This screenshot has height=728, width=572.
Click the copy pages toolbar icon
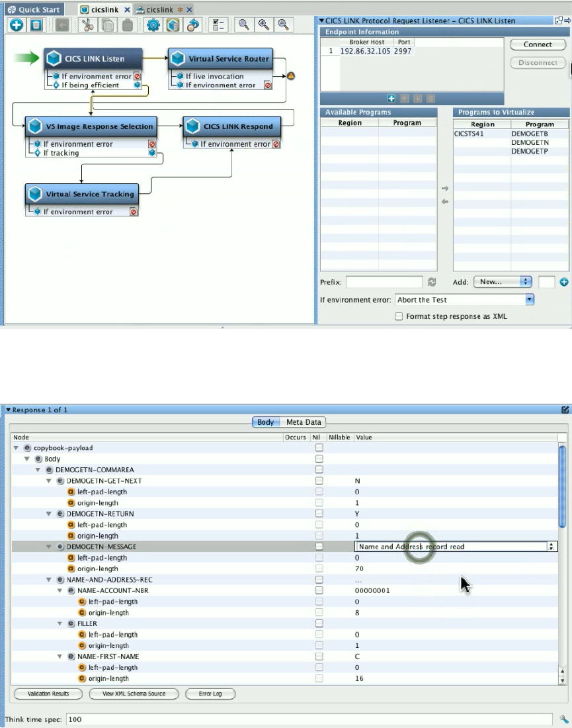tap(108, 24)
